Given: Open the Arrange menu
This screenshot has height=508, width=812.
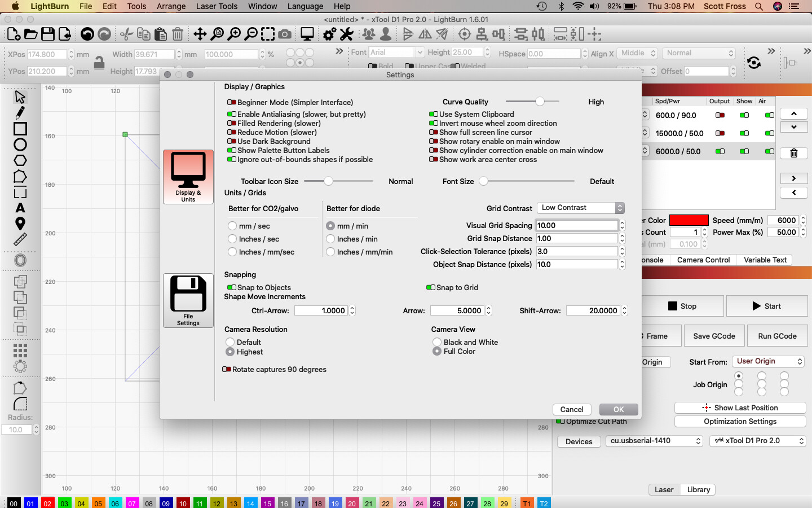Looking at the screenshot, I should click(171, 6).
